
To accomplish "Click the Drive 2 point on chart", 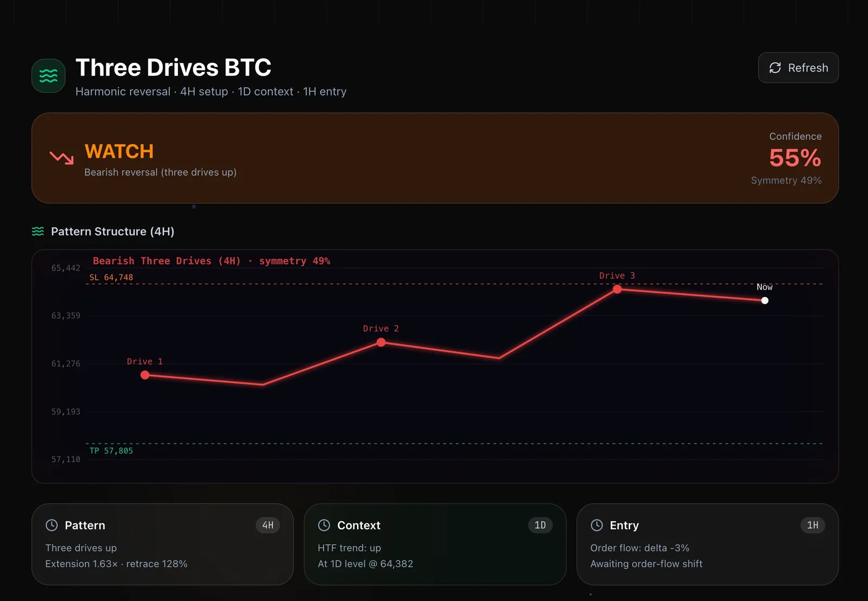I will pyautogui.click(x=381, y=342).
